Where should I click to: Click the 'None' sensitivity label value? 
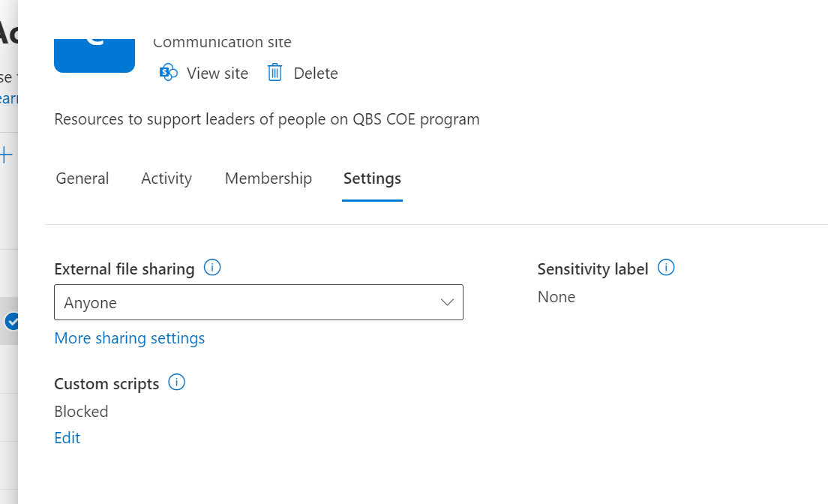click(556, 297)
